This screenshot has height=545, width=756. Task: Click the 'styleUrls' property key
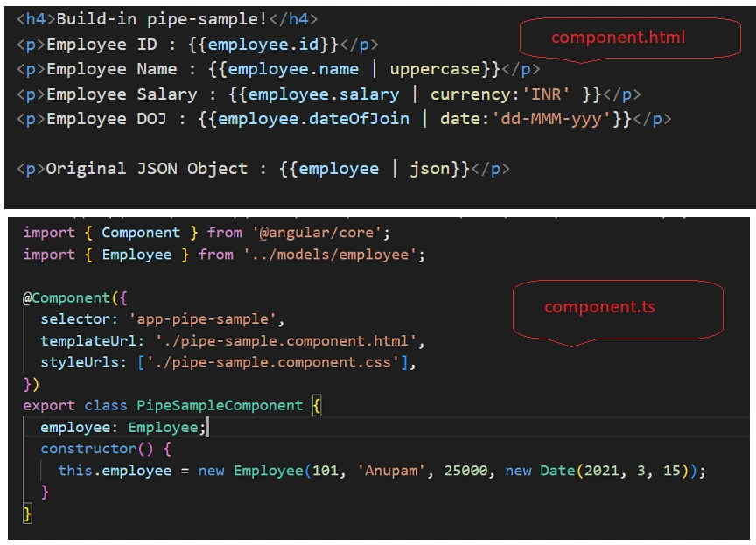click(x=80, y=363)
